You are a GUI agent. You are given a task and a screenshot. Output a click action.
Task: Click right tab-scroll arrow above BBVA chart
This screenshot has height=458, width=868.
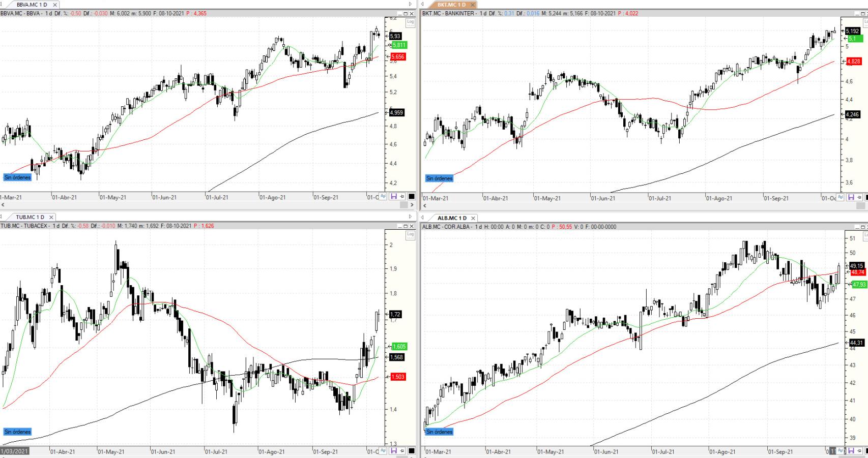(411, 5)
